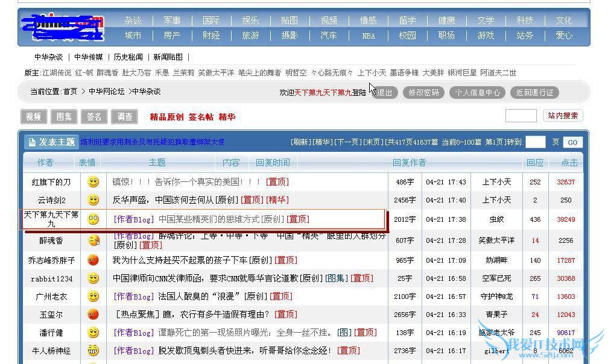
Task: Open author profile 红旗下的刀
Action: 51,182
